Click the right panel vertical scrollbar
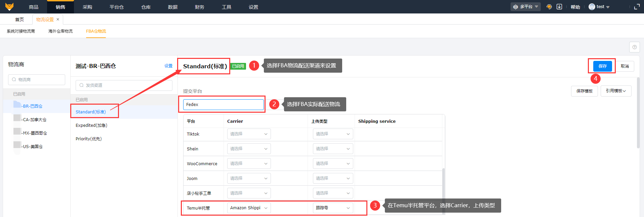Image resolution: width=644 pixels, height=217 pixels. pos(638,113)
